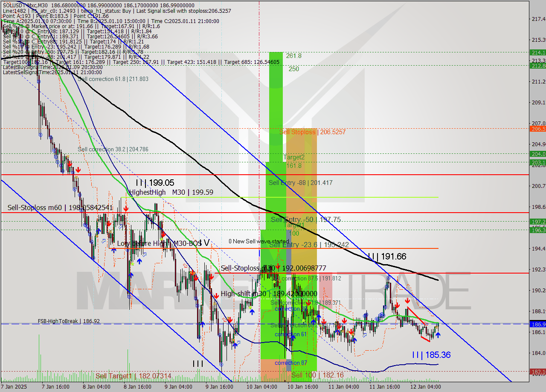Click the 184.0 price scale value
This screenshot has width=546, height=392.
538,353
